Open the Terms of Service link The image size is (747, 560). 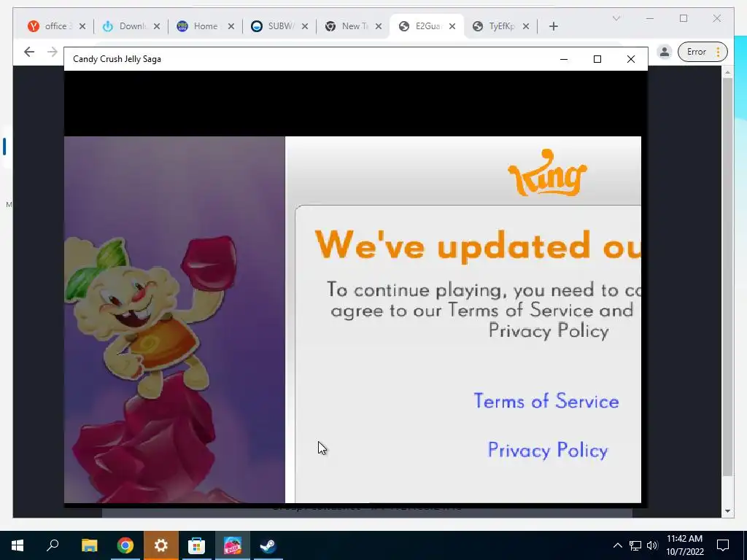546,401
